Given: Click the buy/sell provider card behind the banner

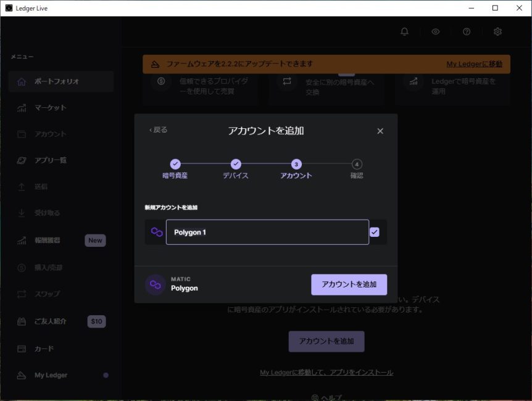Looking at the screenshot, I should tap(200, 89).
